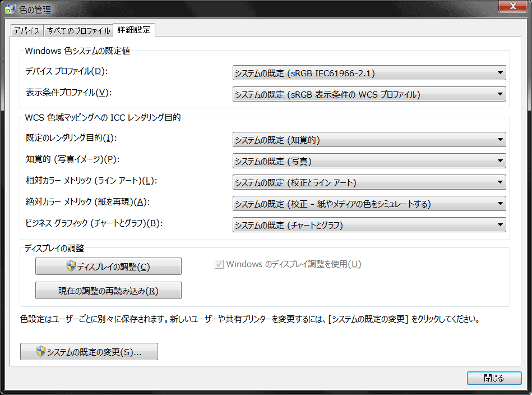Click 相対カラー メトリック (ライン アート)(L): label
Image resolution: width=532 pixels, height=395 pixels.
91,181
